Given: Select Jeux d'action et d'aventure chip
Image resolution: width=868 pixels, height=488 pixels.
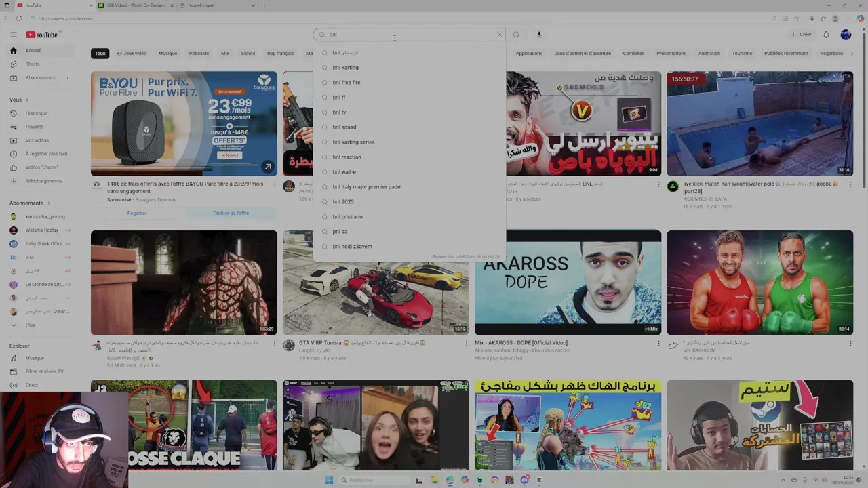Looking at the screenshot, I should (583, 54).
